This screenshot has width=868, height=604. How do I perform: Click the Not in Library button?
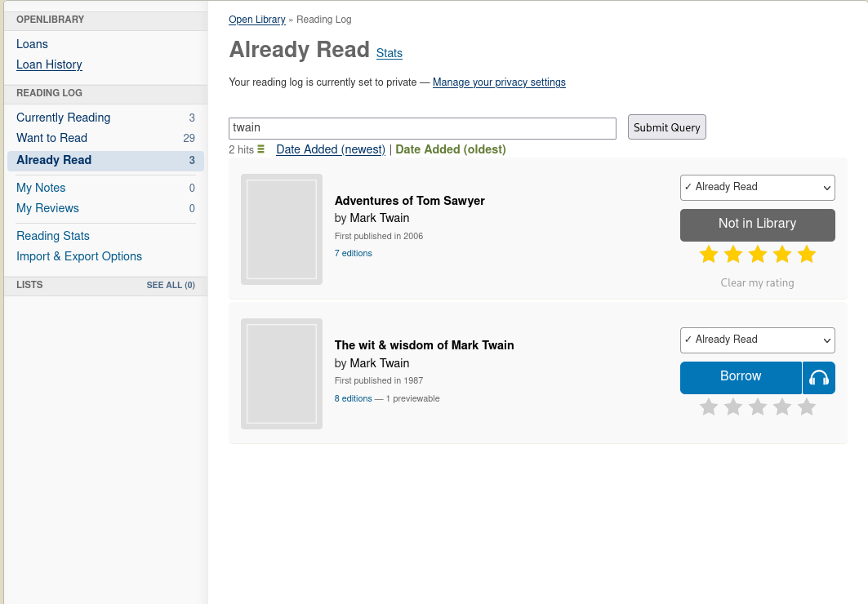tap(757, 225)
